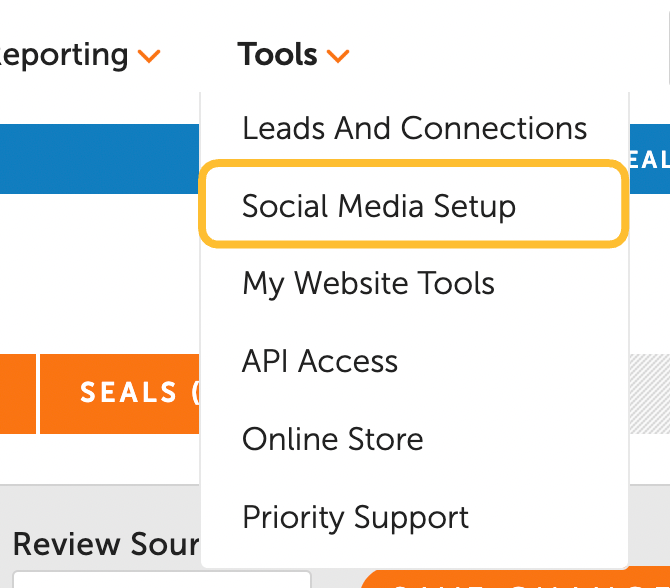This screenshot has width=670, height=588.
Task: Click the orange chevron beside Tools
Action: pyautogui.click(x=338, y=57)
